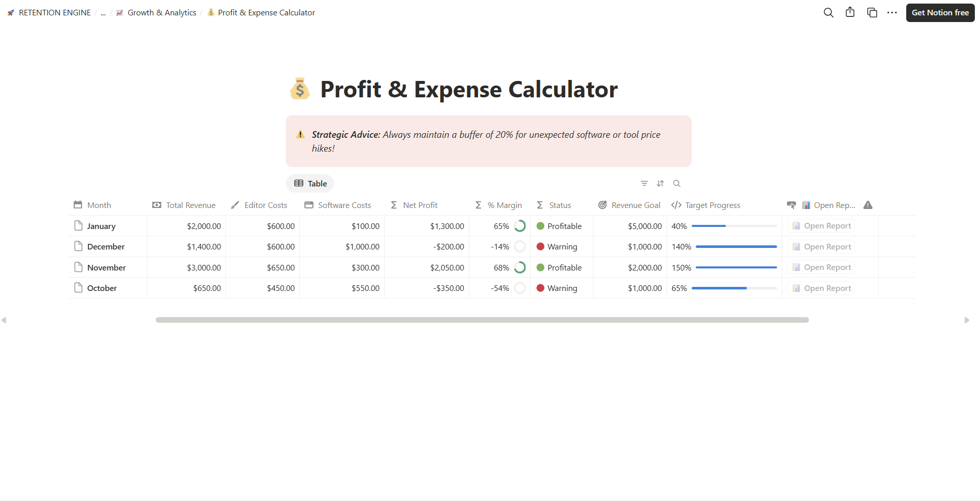Open Report for October row

(821, 288)
